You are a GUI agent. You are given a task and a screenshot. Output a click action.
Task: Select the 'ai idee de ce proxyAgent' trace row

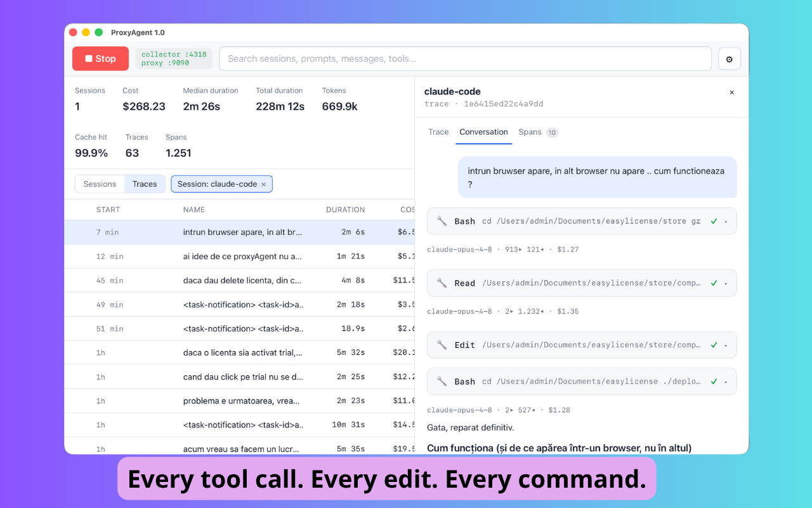(240, 257)
